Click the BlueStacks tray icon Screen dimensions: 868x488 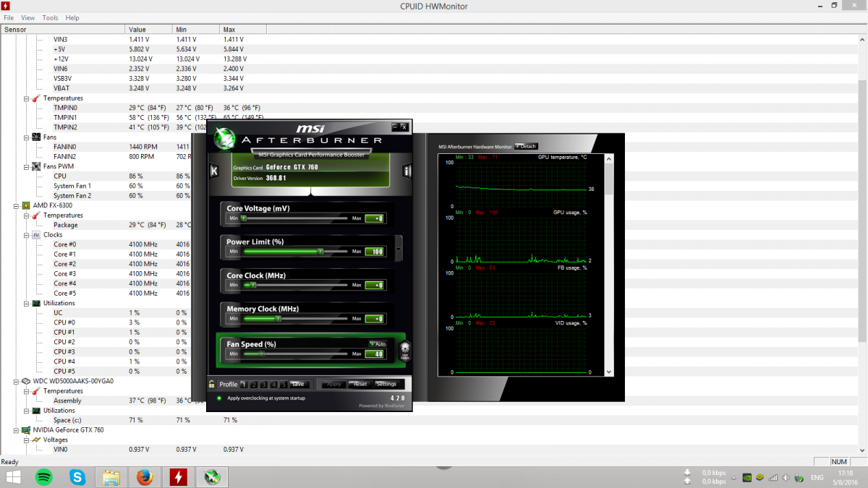759,478
